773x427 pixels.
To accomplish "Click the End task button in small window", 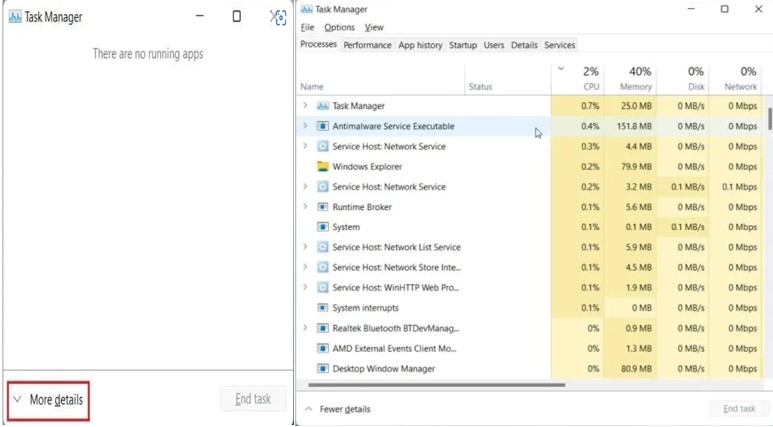I will pyautogui.click(x=253, y=399).
